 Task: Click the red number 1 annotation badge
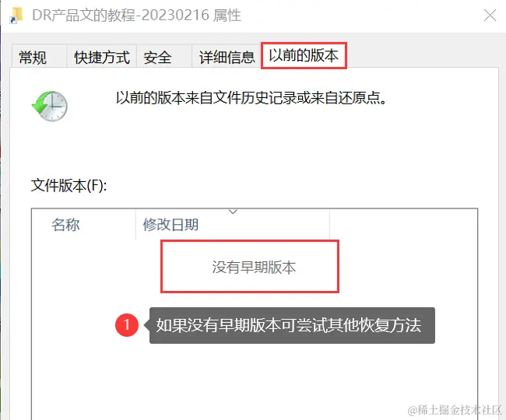127,325
